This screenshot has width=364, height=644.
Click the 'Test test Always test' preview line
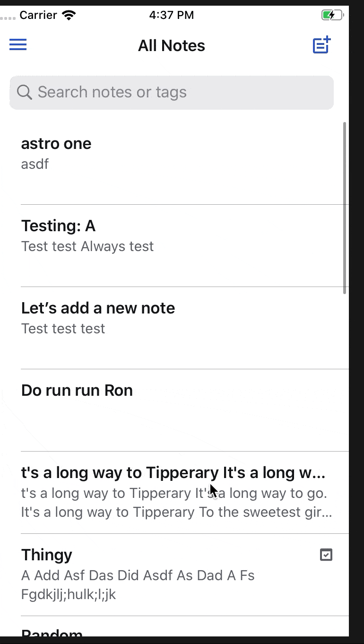pos(87,246)
